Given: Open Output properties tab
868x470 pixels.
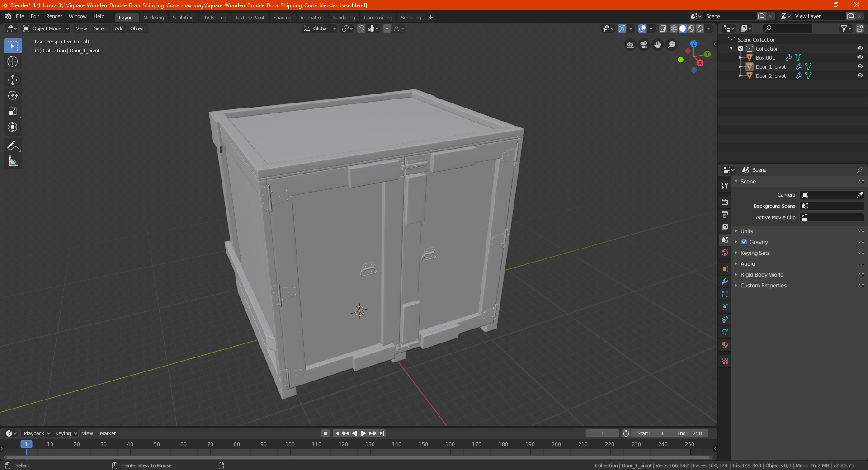Looking at the screenshot, I should 725,214.
